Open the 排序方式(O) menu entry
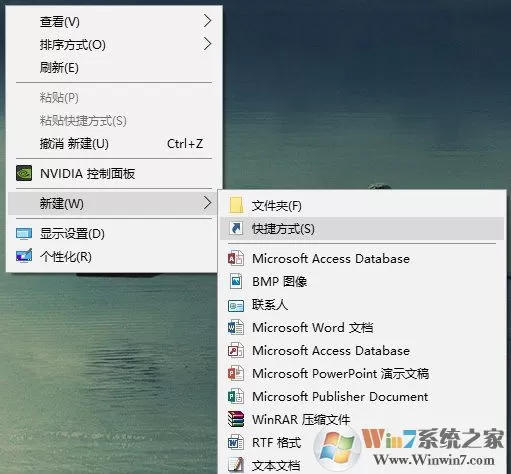Screen dimensions: 511x474 114,44
